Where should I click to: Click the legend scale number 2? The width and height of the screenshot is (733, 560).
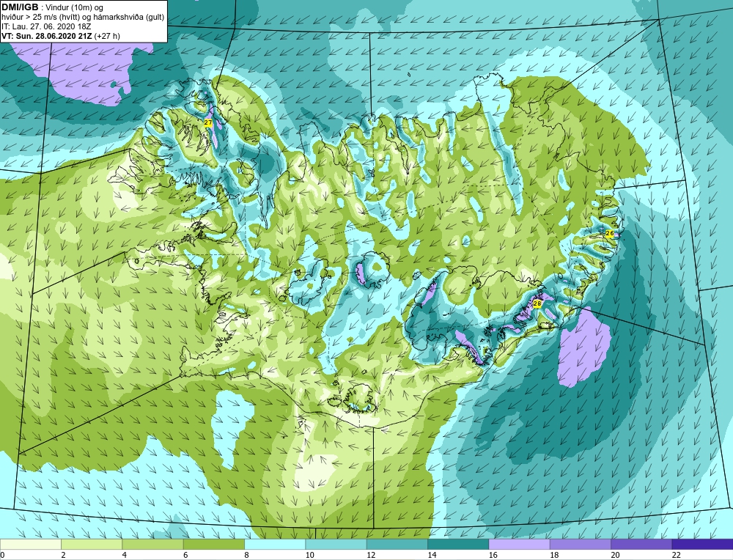click(63, 555)
